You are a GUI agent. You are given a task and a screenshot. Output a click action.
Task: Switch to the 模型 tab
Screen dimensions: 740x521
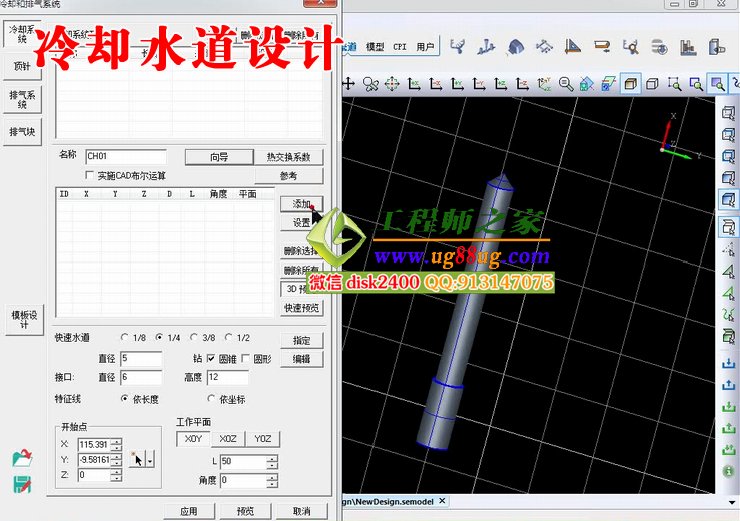(375, 46)
